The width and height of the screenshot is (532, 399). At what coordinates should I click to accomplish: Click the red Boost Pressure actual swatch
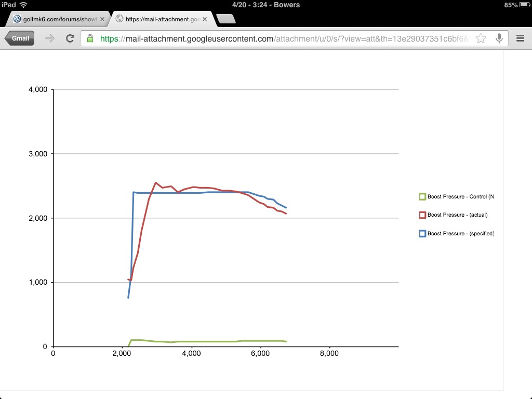point(422,215)
